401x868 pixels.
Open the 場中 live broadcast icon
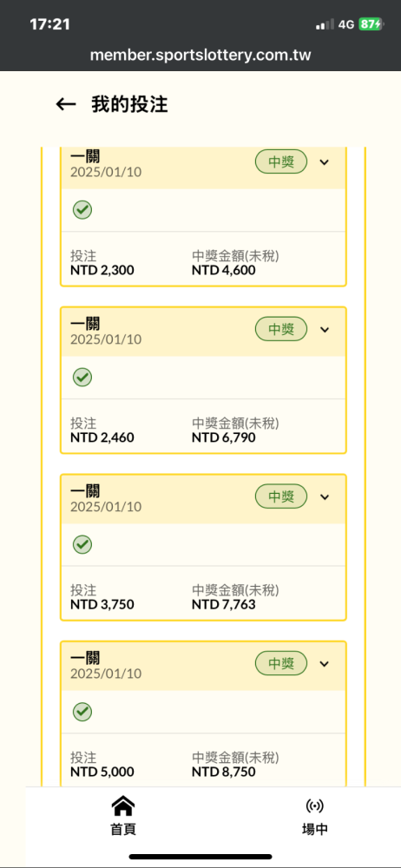click(314, 806)
